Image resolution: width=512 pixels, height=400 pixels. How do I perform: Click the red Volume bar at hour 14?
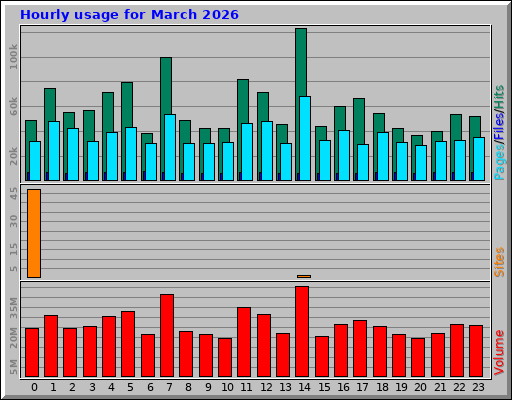point(302,332)
